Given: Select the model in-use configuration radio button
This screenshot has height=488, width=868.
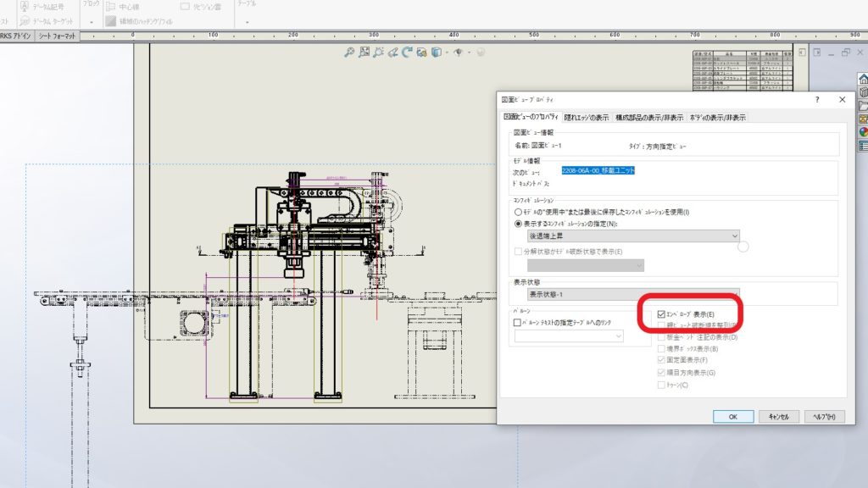Looking at the screenshot, I should pos(517,212).
